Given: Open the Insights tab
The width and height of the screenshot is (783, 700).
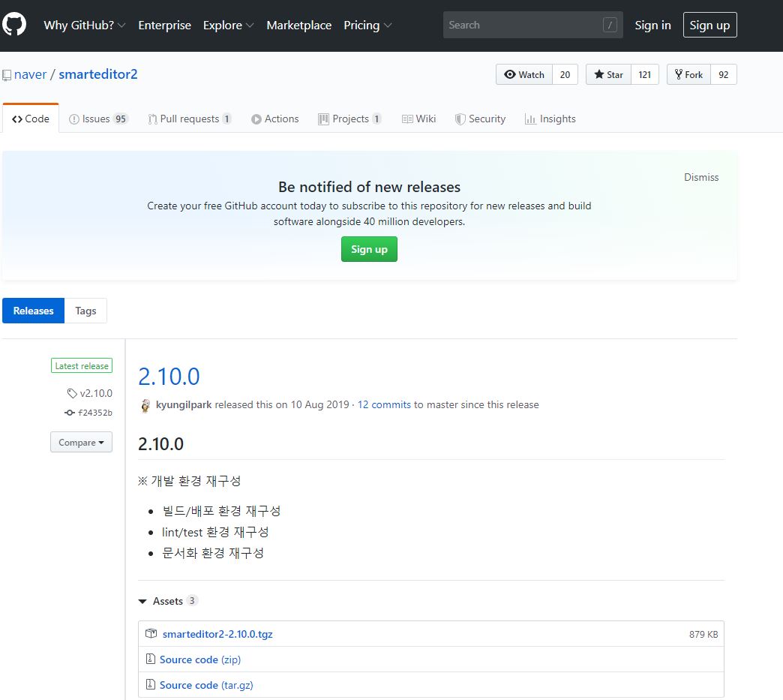Looking at the screenshot, I should pyautogui.click(x=550, y=119).
